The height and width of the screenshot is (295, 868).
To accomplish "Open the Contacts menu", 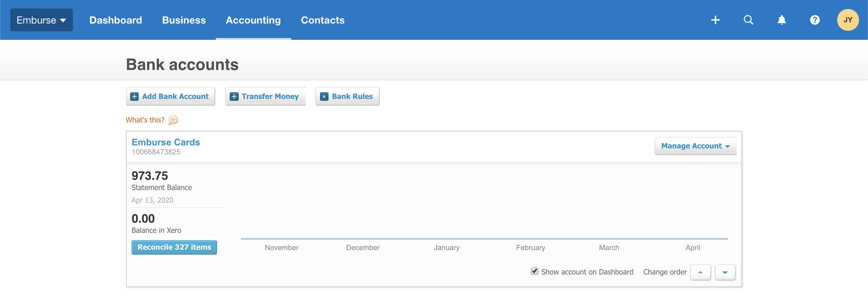I will pos(322,20).
